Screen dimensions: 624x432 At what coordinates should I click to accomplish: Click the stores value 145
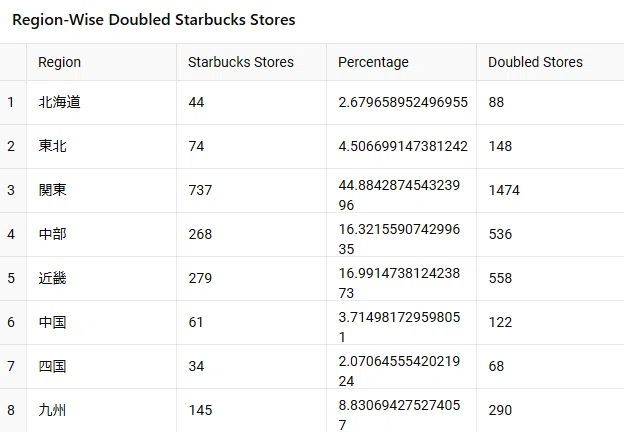point(252,410)
